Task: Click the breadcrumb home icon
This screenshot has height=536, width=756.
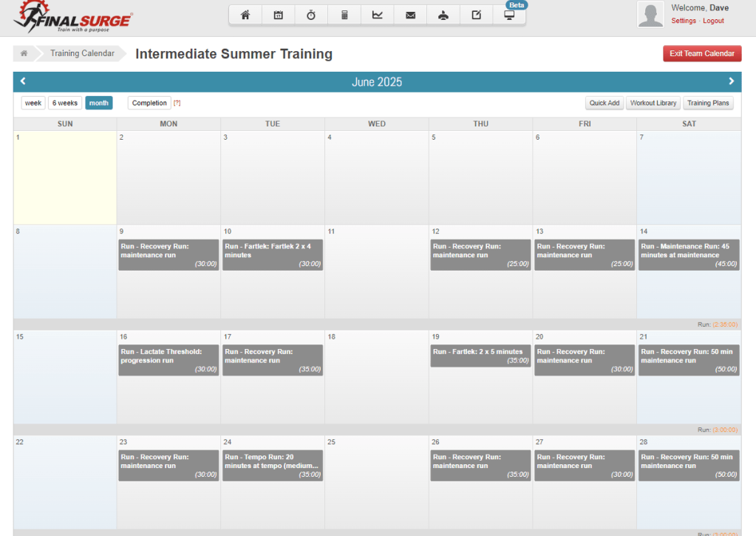Action: click(24, 54)
